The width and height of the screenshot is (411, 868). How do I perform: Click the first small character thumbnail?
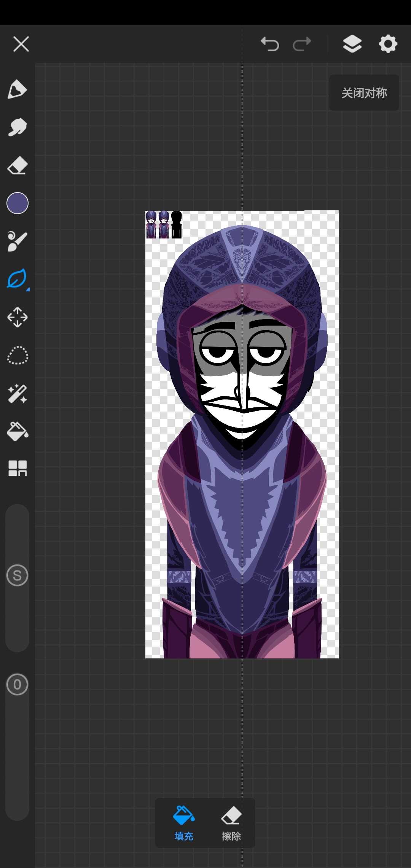151,225
